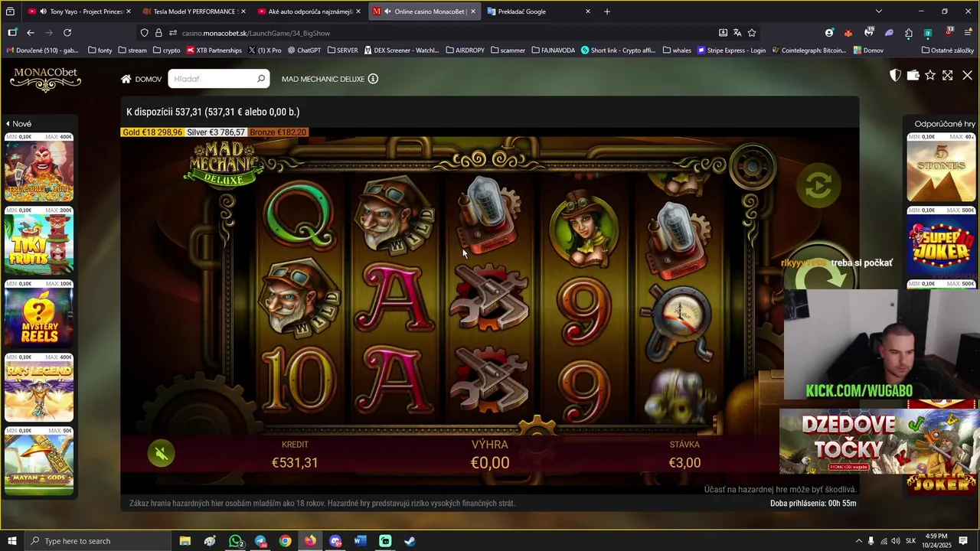Image resolution: width=980 pixels, height=551 pixels.
Task: Open the extensions puzzle icon
Action: pyautogui.click(x=909, y=33)
